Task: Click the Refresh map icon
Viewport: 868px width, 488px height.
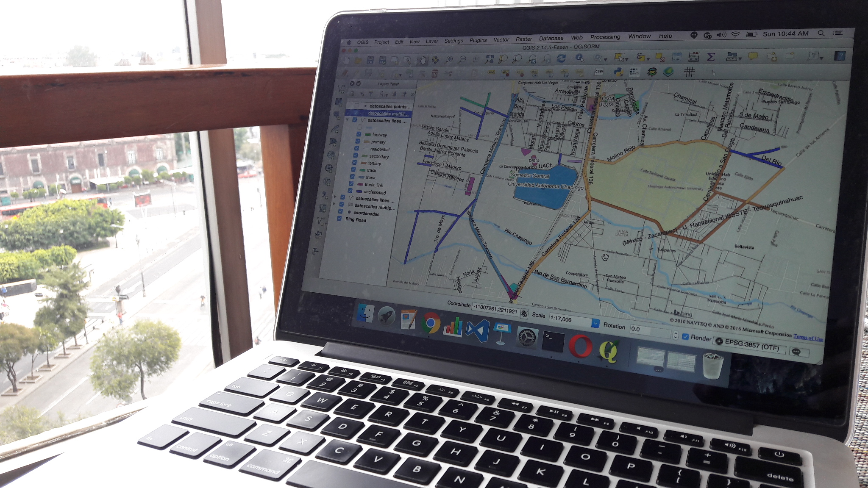Action: (x=561, y=58)
